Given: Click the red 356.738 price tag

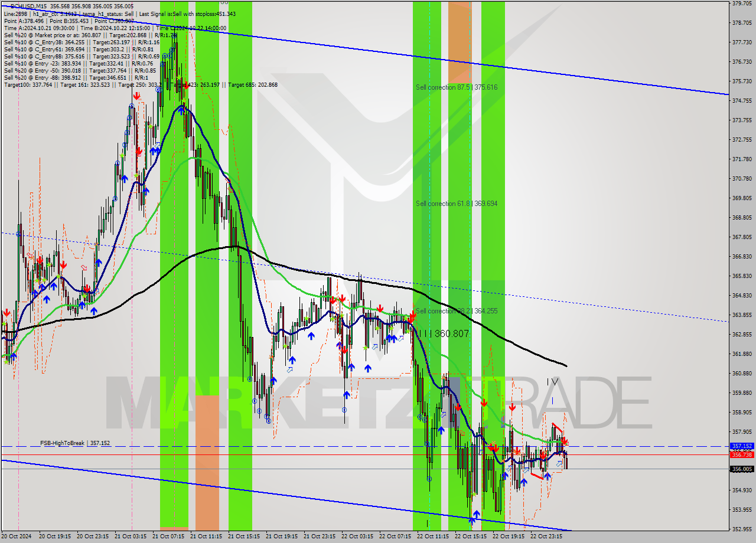Looking at the screenshot, I should click(x=742, y=454).
